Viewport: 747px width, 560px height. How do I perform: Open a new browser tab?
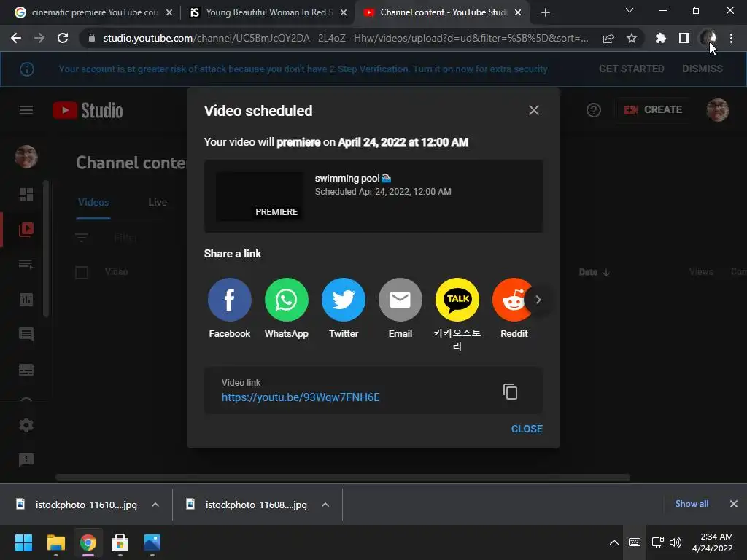click(x=546, y=12)
